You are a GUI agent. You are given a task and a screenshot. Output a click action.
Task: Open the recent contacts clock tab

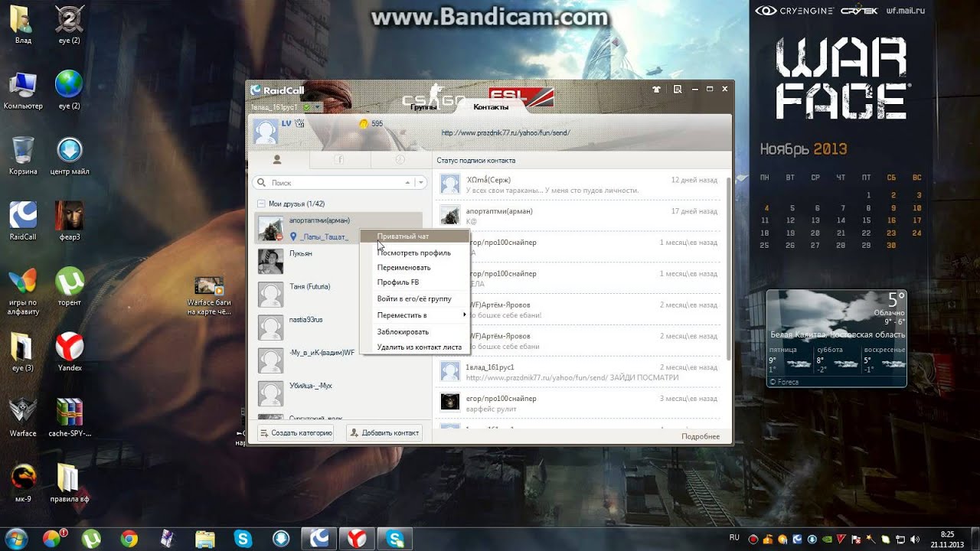pos(400,160)
